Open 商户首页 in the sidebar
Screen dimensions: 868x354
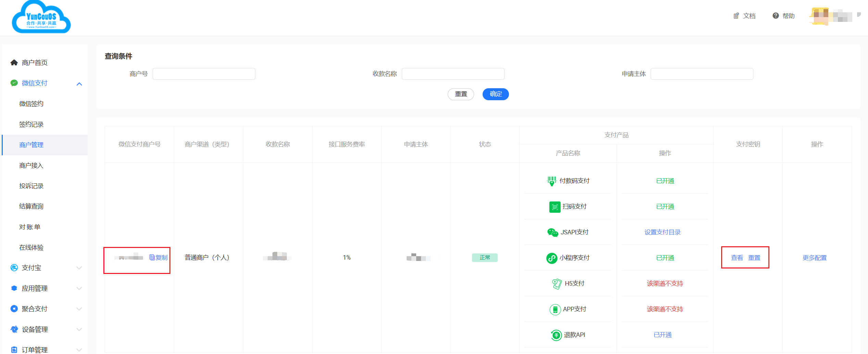[34, 63]
